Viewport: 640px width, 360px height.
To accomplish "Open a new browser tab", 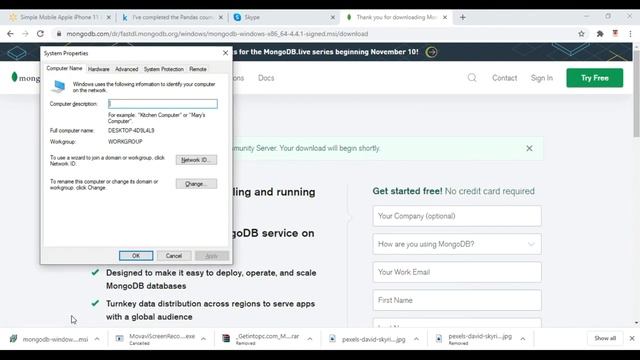I will tap(462, 17).
